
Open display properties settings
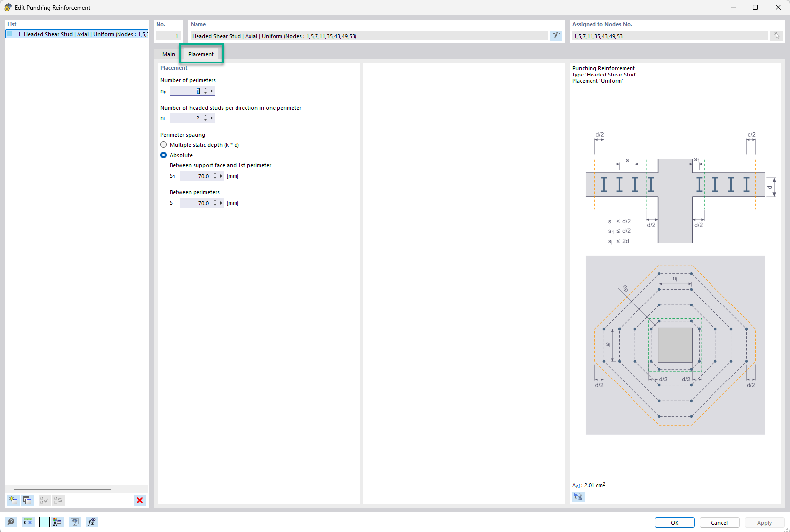(x=57, y=522)
